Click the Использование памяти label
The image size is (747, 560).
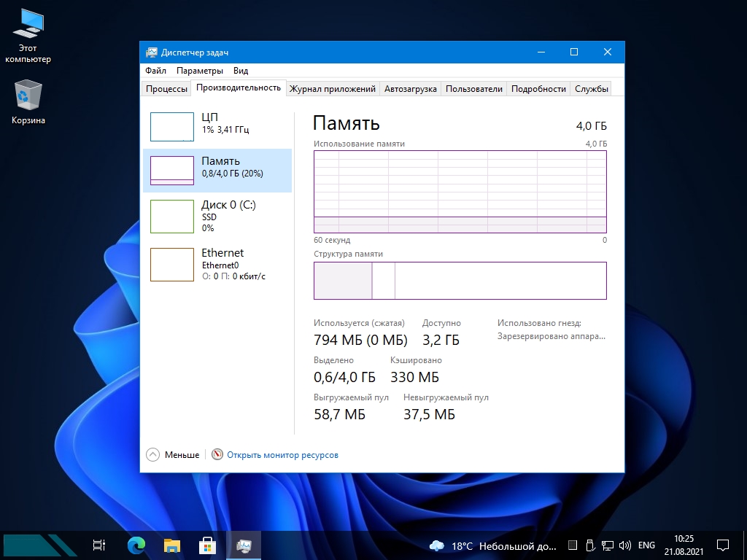tap(359, 144)
